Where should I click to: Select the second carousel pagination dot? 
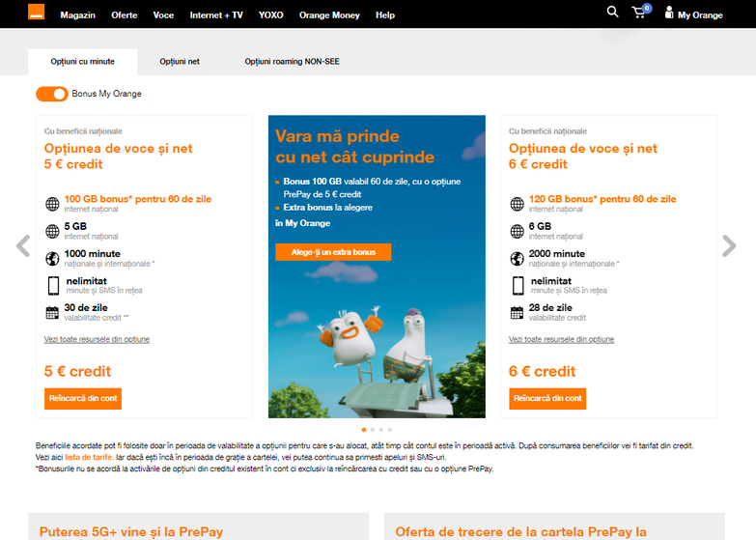point(373,429)
